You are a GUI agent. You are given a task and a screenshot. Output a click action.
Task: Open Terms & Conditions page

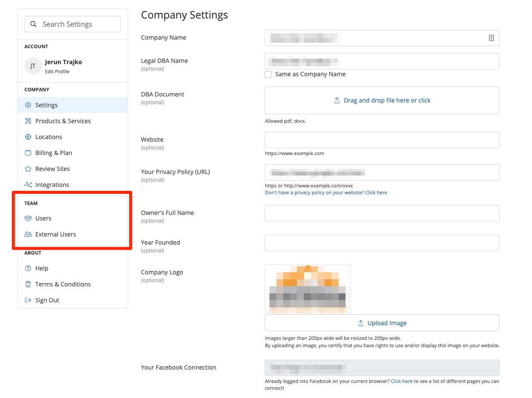[63, 284]
